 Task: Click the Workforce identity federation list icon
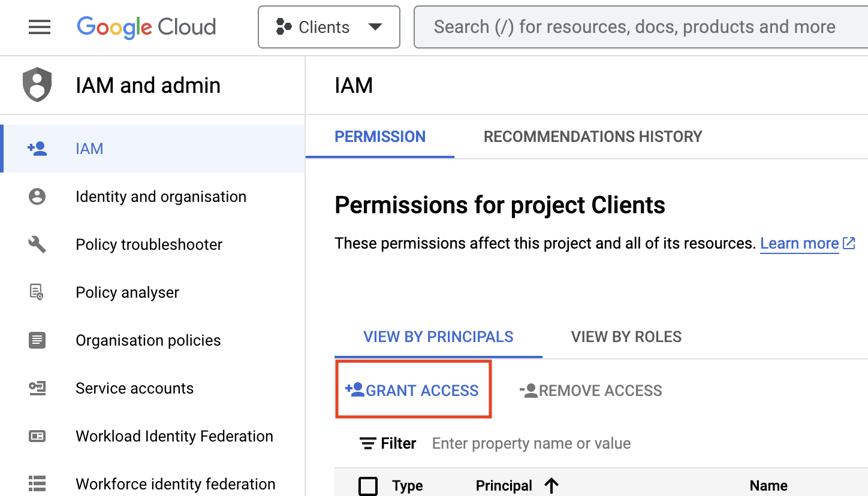37,484
